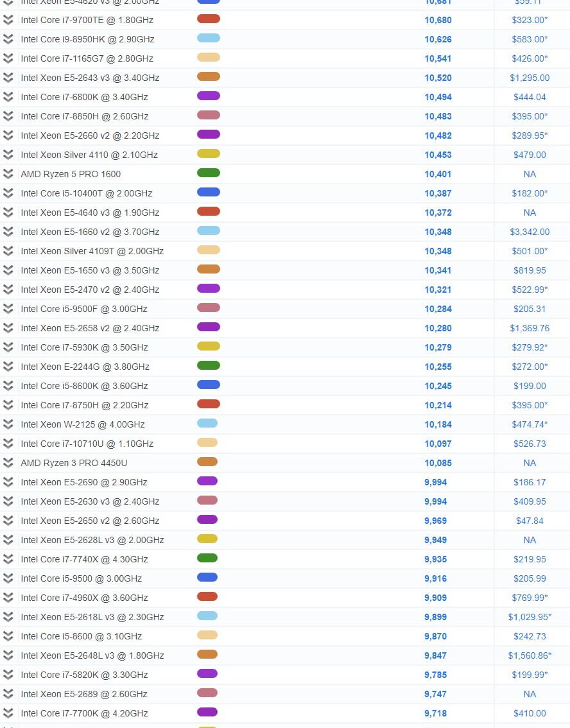This screenshot has width=570, height=728.
Task: Open Intel Core i5-9500 link
Action: [x=82, y=578]
